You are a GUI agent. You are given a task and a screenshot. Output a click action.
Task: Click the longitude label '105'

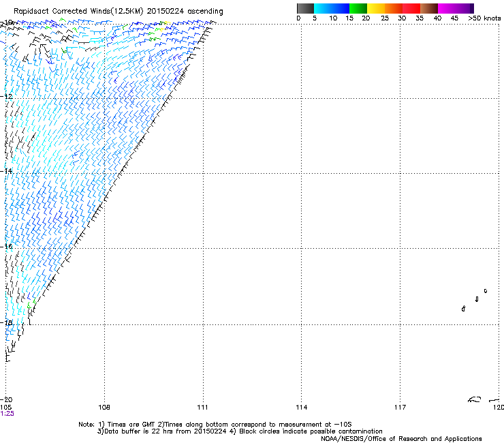[5, 408]
